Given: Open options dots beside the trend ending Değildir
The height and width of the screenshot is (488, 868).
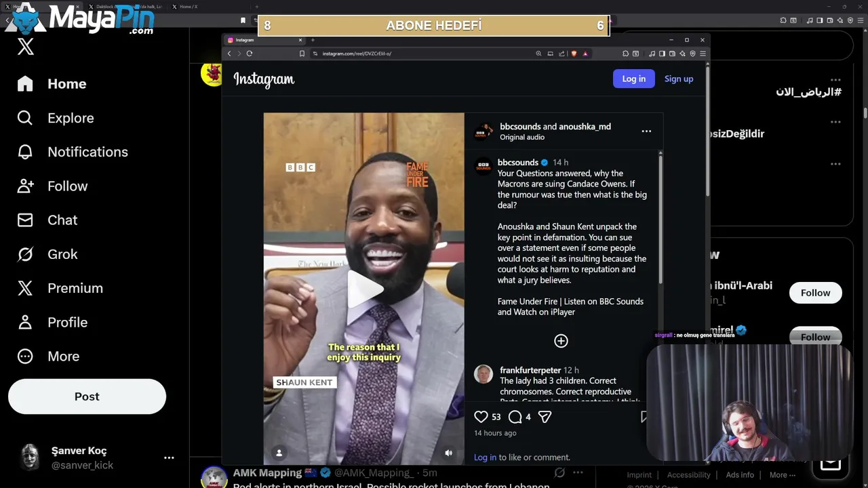Looking at the screenshot, I should click(835, 122).
